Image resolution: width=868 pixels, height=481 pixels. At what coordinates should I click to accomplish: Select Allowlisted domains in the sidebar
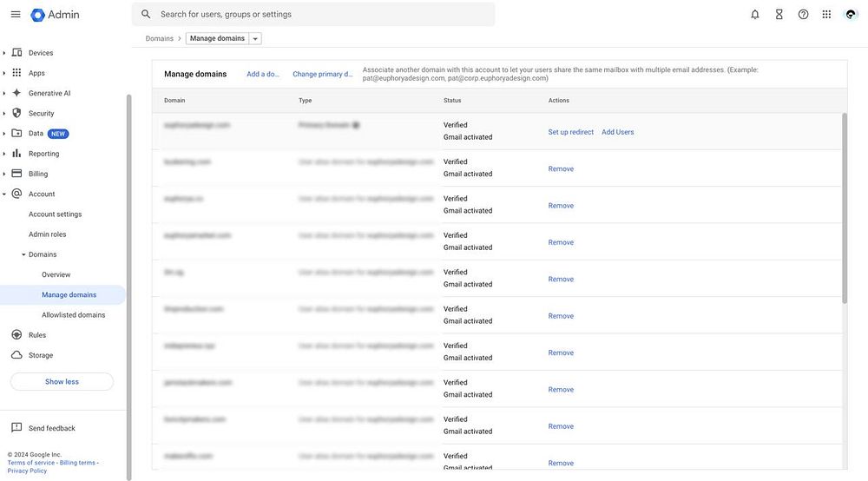(x=73, y=315)
